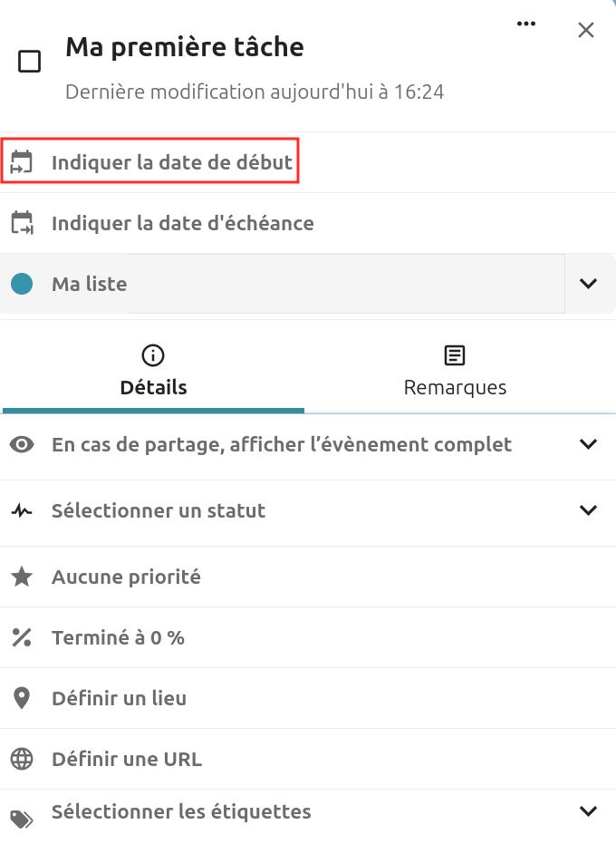Click Indiquer la date de début
This screenshot has width=616, height=844.
coord(174,162)
